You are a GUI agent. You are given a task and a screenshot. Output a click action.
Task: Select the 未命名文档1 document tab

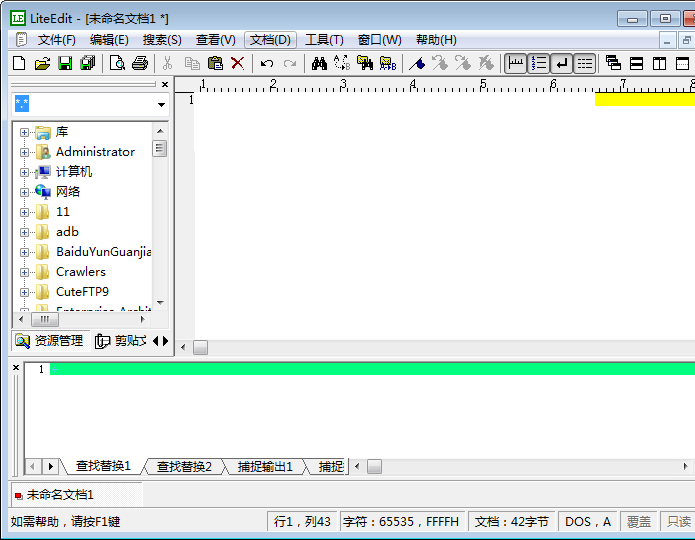click(x=60, y=494)
